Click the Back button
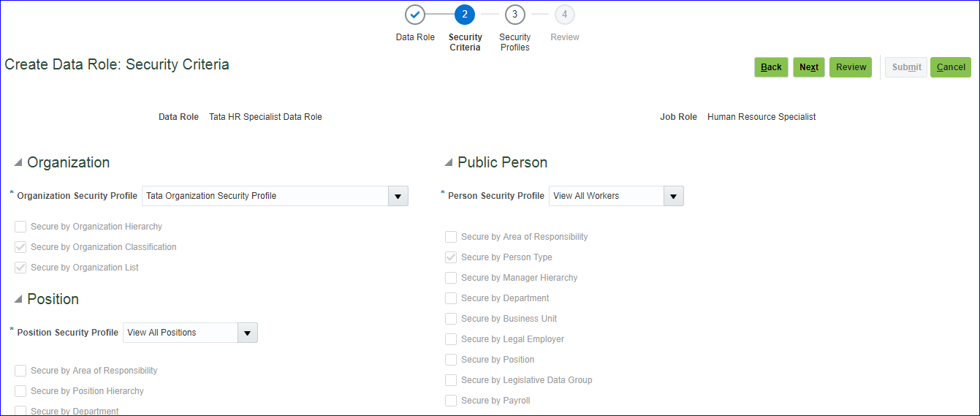 point(771,67)
